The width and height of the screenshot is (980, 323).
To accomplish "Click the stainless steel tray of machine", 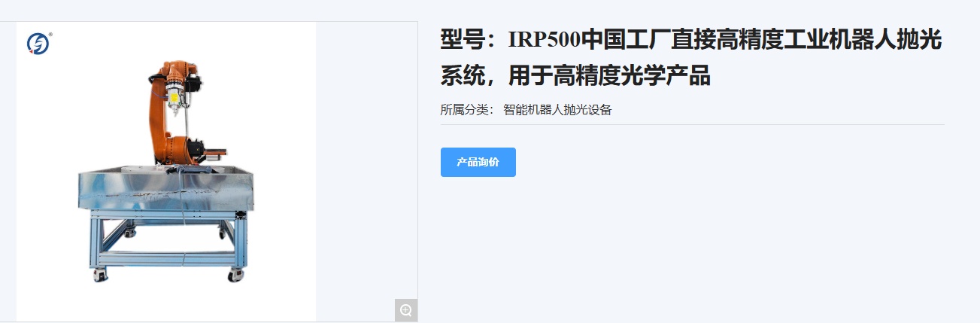I will [165, 187].
